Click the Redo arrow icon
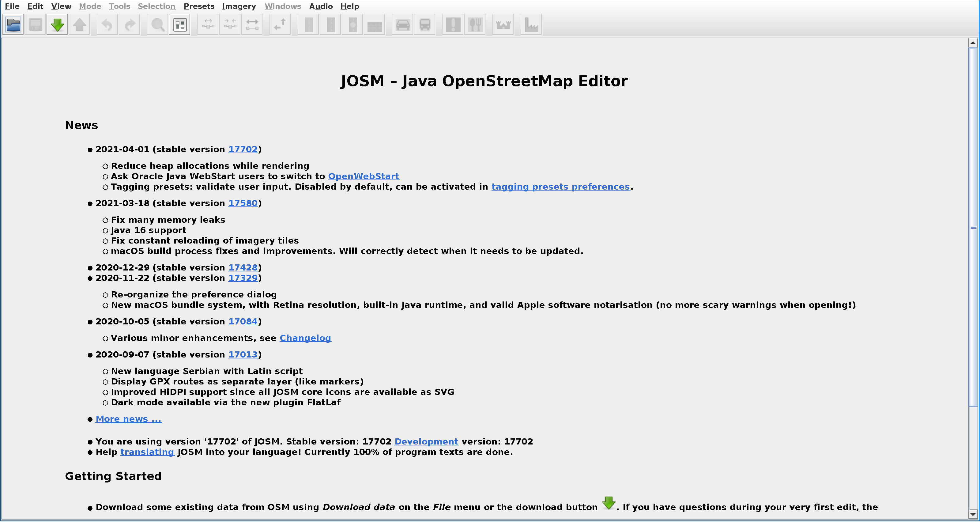Image resolution: width=980 pixels, height=522 pixels. [129, 25]
